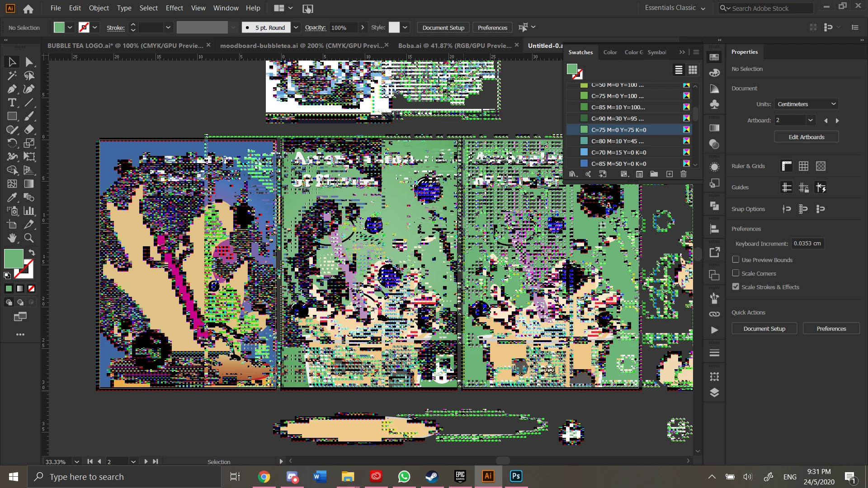Click the Edit Artboards button

[806, 137]
